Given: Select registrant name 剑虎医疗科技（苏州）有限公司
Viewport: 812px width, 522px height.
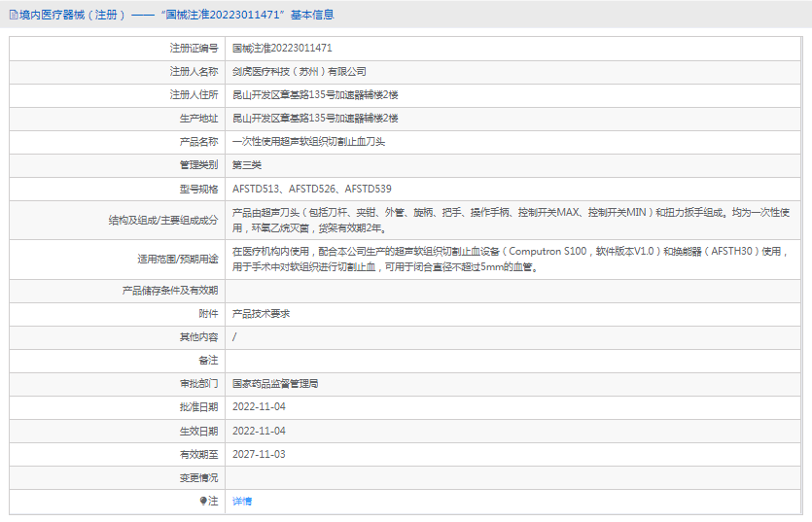Looking at the screenshot, I should click(300, 72).
